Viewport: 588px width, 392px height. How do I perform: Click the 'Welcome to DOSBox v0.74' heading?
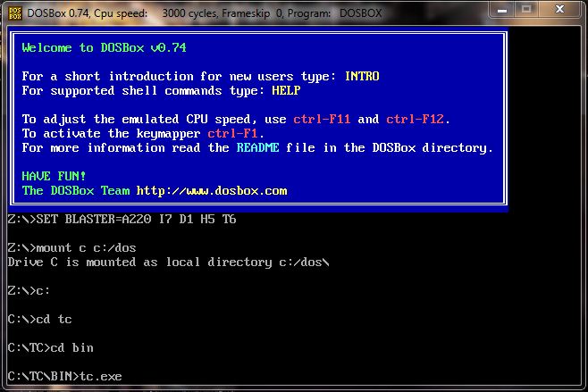[104, 47]
